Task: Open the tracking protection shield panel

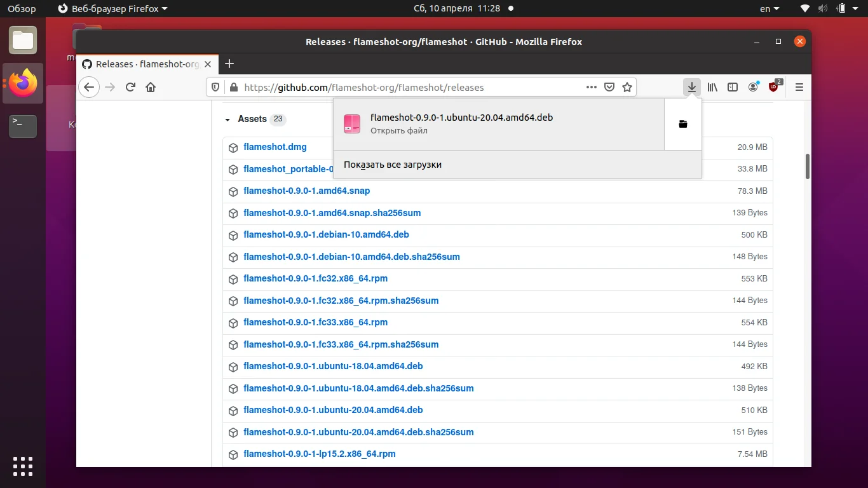Action: pos(215,87)
